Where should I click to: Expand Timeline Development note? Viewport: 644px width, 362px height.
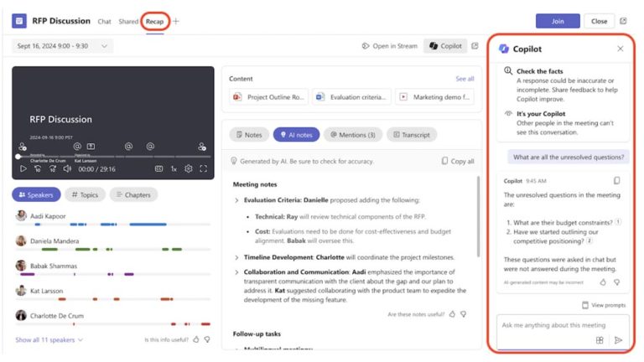(236, 257)
